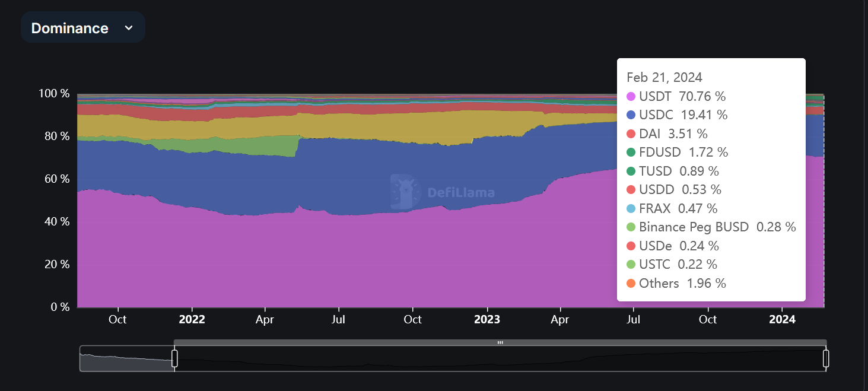
Task: Expand the chart type selector chevron
Action: pos(129,27)
